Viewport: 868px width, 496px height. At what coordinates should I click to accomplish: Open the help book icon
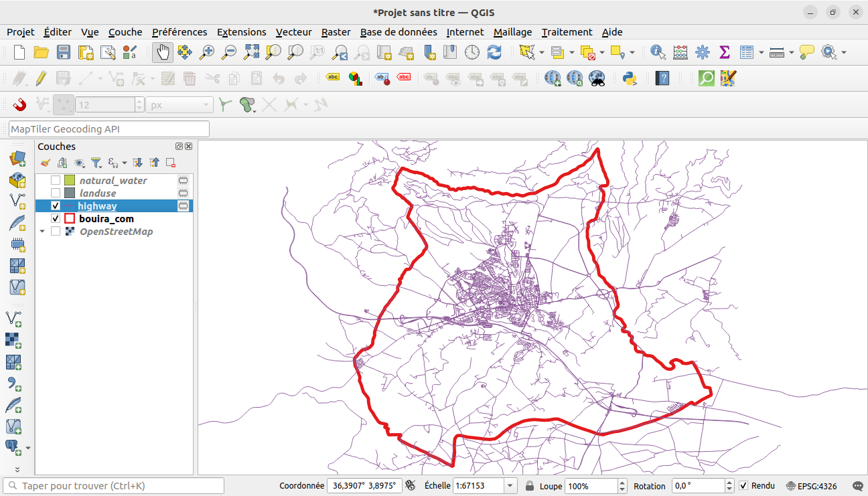click(x=662, y=78)
